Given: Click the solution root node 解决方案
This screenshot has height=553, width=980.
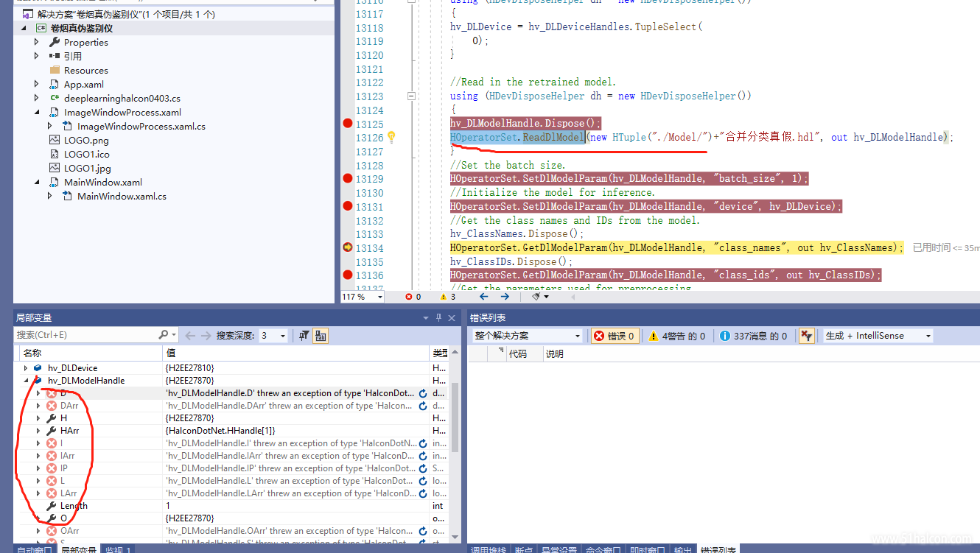Looking at the screenshot, I should click(x=118, y=14).
